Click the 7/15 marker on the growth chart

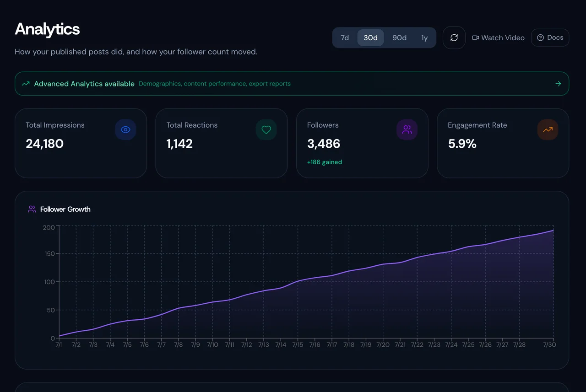coord(298,344)
